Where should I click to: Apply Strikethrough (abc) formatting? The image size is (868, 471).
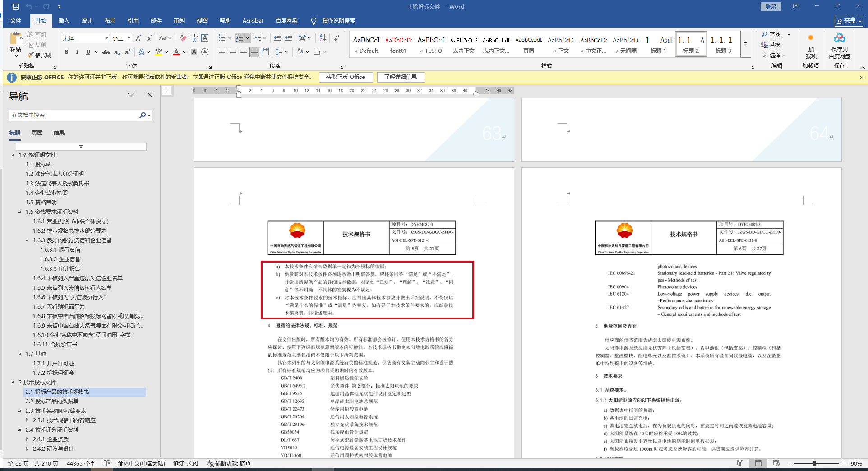(x=106, y=52)
